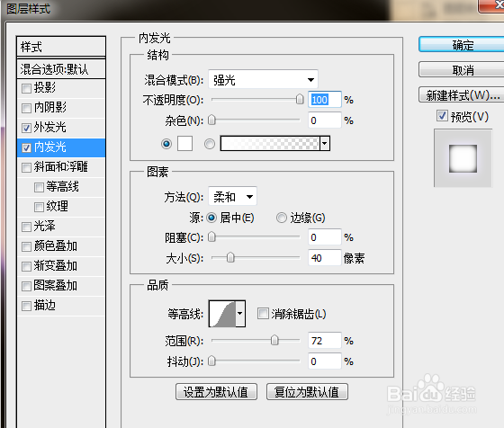The width and height of the screenshot is (504, 428).
Task: Enable the 图案叠加 pattern overlay checkbox
Action: click(x=26, y=286)
